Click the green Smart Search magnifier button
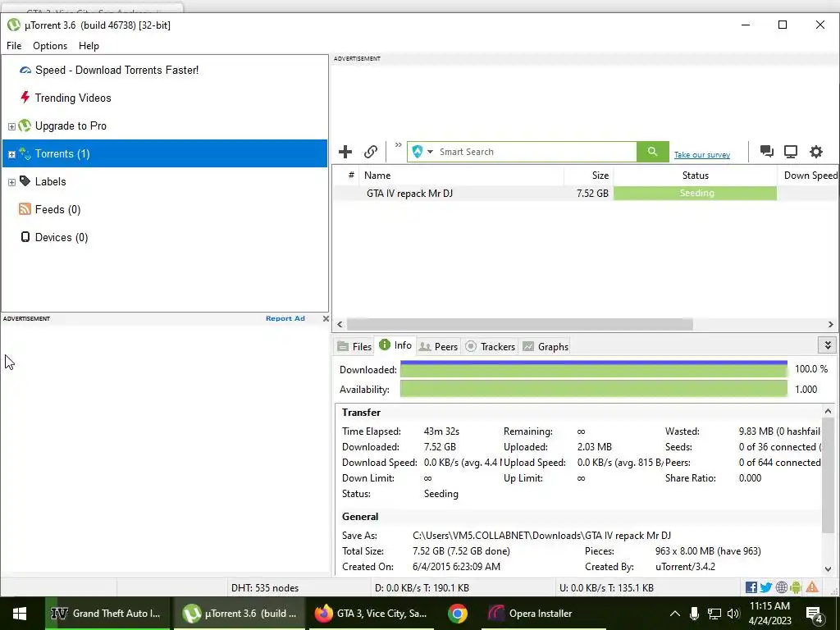Screen dimensions: 840x630 [652, 152]
